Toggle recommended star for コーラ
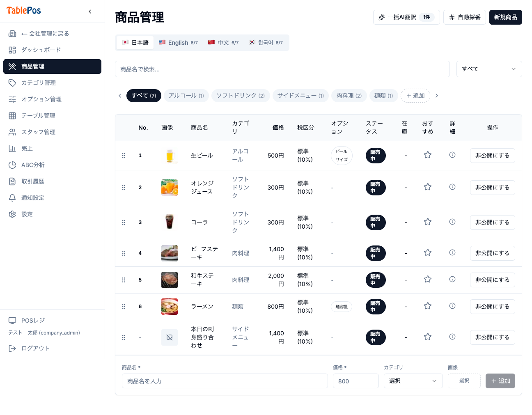The width and height of the screenshot is (532, 415). pyautogui.click(x=428, y=222)
